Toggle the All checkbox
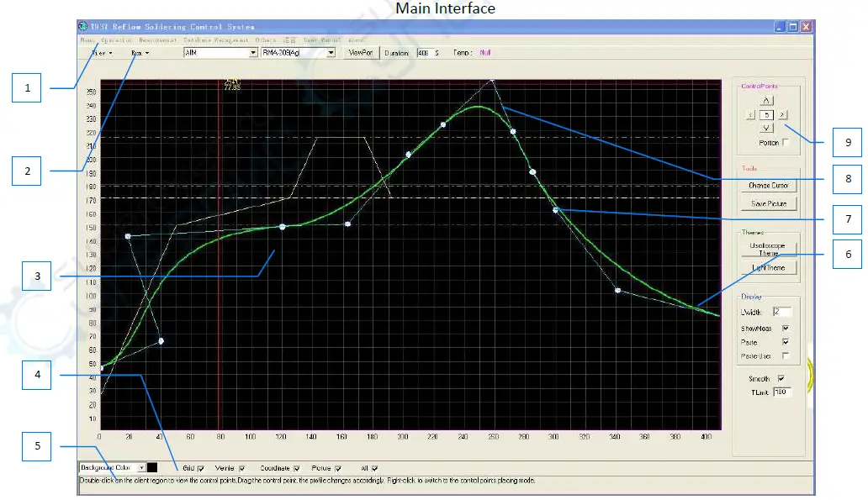868x500 pixels. coord(375,468)
